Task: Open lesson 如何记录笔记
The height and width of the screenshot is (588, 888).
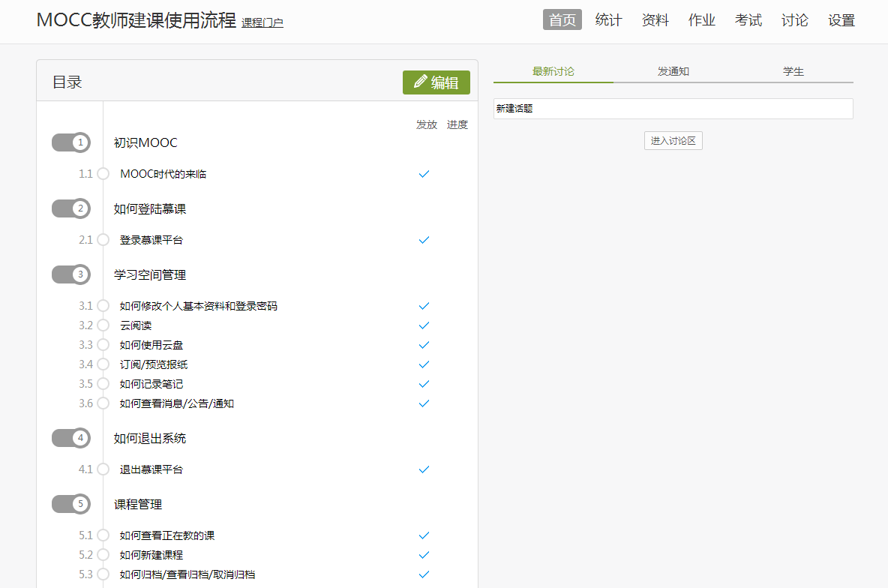Action: pyautogui.click(x=151, y=384)
